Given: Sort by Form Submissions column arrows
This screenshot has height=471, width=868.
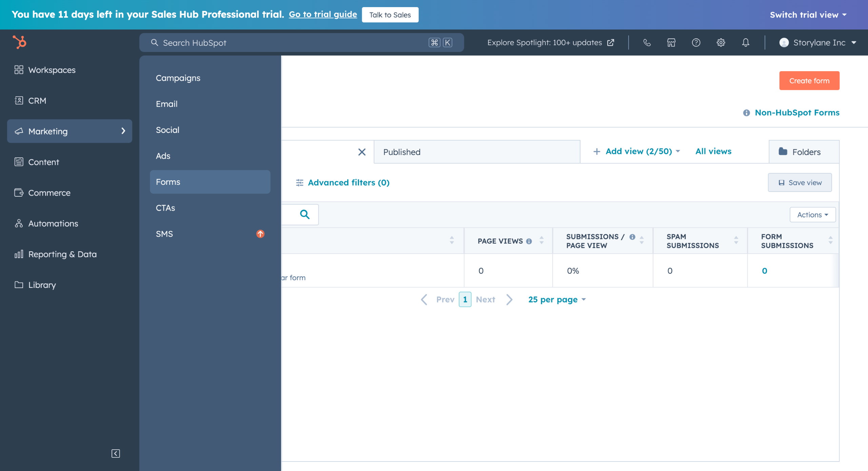Looking at the screenshot, I should (831, 240).
